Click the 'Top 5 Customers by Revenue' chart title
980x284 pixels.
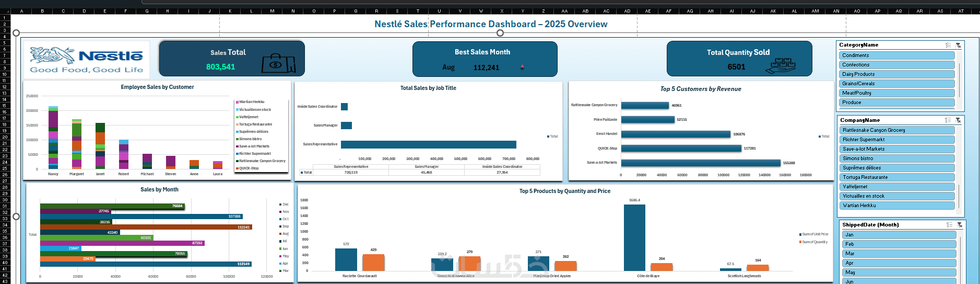[701, 89]
